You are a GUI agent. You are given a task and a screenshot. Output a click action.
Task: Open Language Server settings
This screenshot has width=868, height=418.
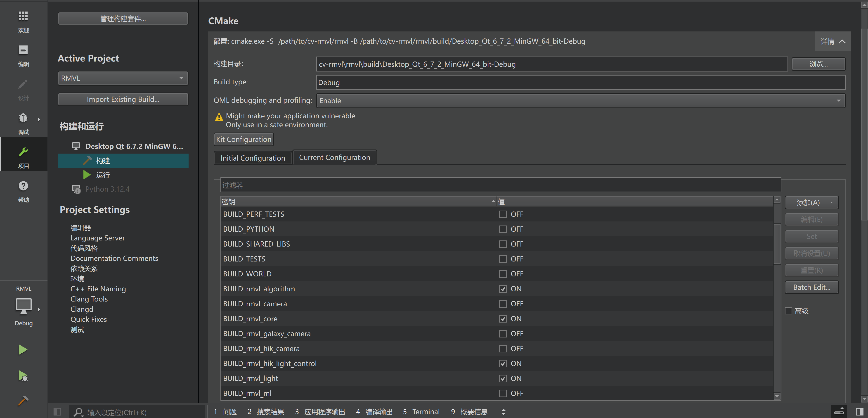(97, 238)
